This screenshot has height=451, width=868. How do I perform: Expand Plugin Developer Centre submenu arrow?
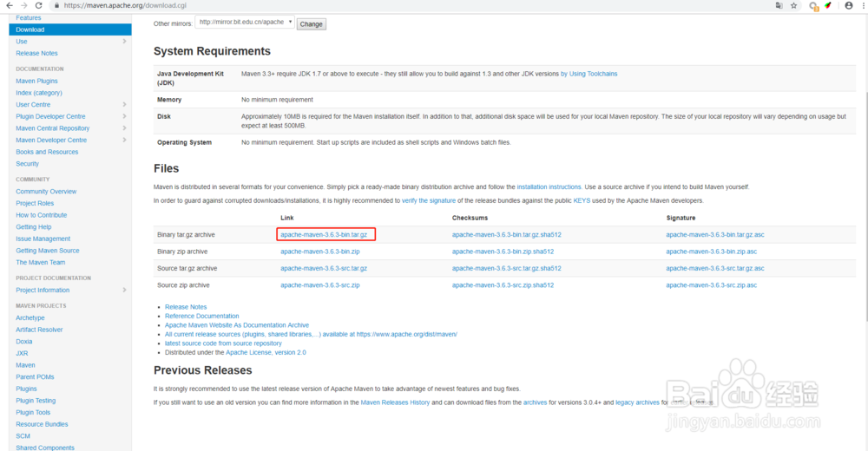[124, 116]
